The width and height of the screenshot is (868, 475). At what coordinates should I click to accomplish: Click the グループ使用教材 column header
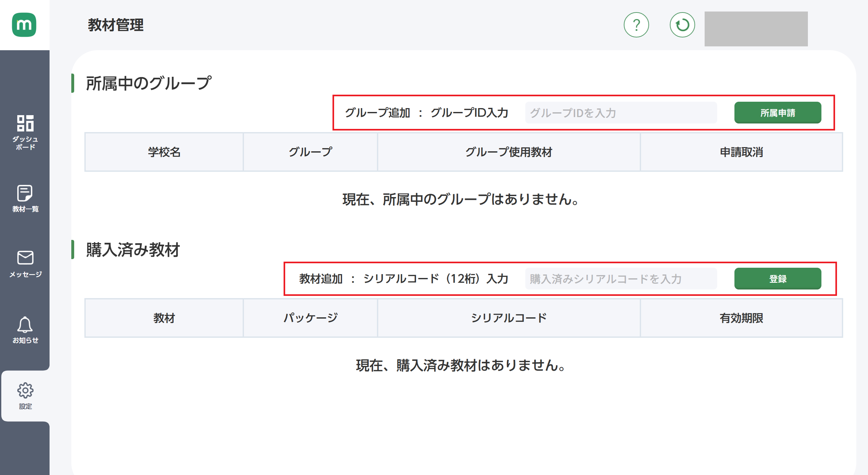[508, 152]
